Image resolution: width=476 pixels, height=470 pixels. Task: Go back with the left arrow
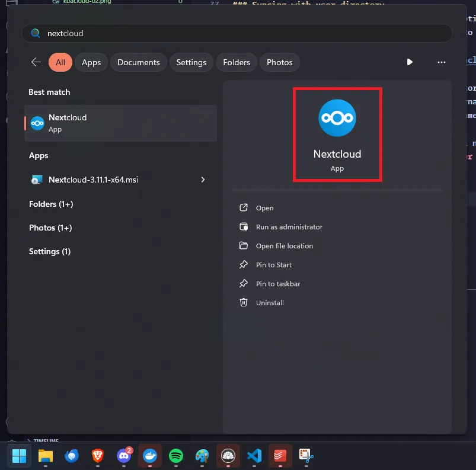(x=36, y=62)
